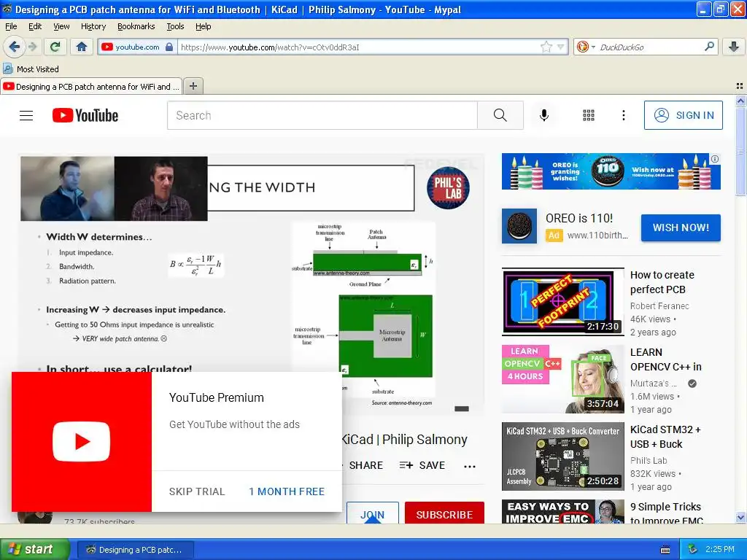Open the Easy Ways to Improve EMC thumbnail
747x560 pixels.
pos(562,511)
